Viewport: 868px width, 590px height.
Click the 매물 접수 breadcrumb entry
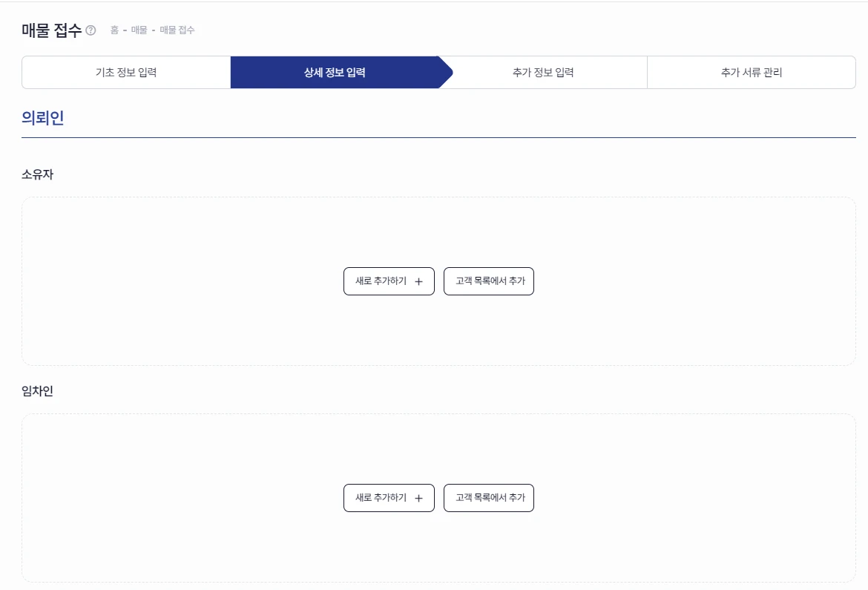pos(177,30)
